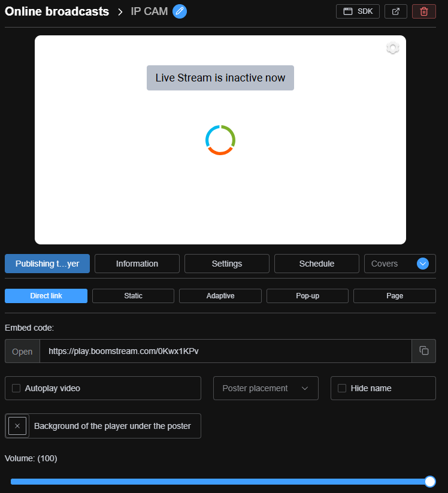The image size is (448, 493).
Task: Click the pencil icon next to IP CAM
Action: (x=180, y=11)
